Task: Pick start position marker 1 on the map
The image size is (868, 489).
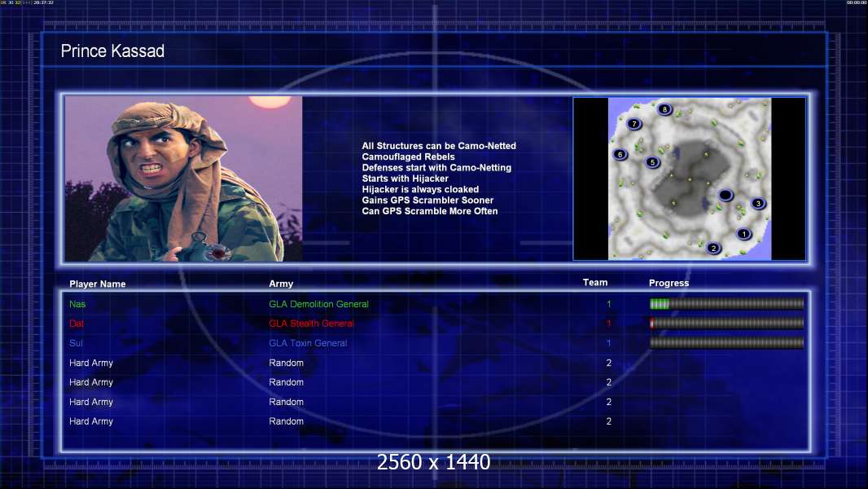Action: (x=744, y=234)
